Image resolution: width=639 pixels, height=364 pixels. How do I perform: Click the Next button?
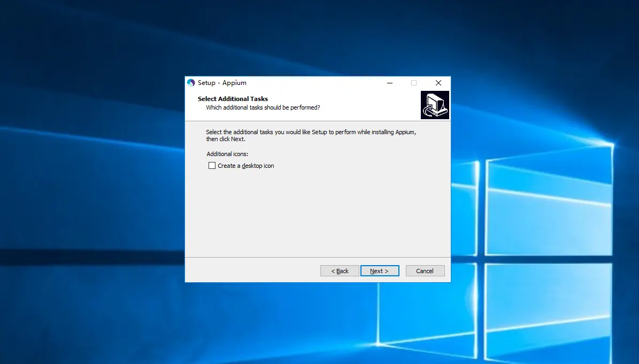coord(380,271)
